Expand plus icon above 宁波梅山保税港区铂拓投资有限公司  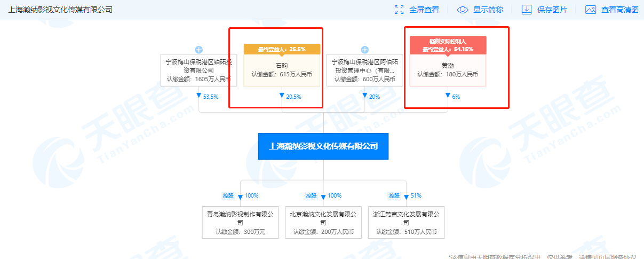point(198,50)
